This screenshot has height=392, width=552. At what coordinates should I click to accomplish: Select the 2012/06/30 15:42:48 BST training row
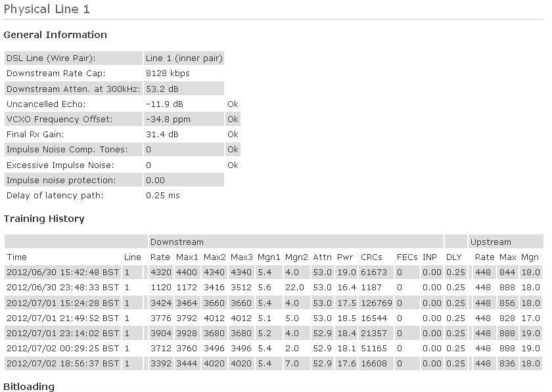coord(63,272)
